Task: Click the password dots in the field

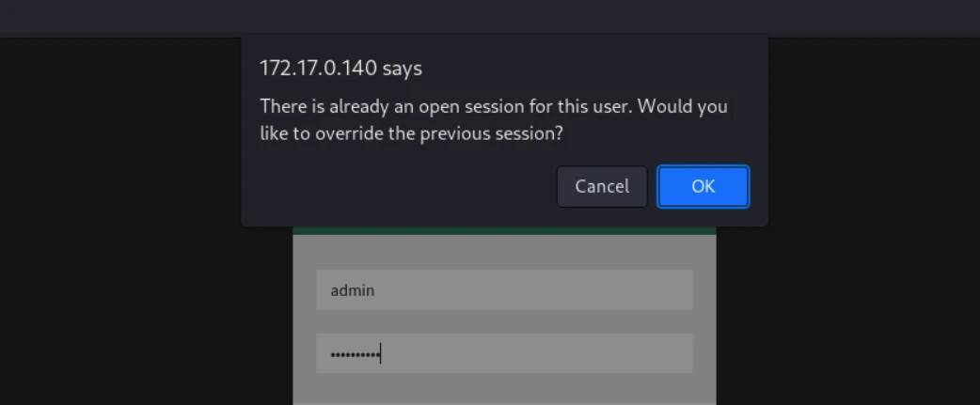Action: [x=354, y=355]
